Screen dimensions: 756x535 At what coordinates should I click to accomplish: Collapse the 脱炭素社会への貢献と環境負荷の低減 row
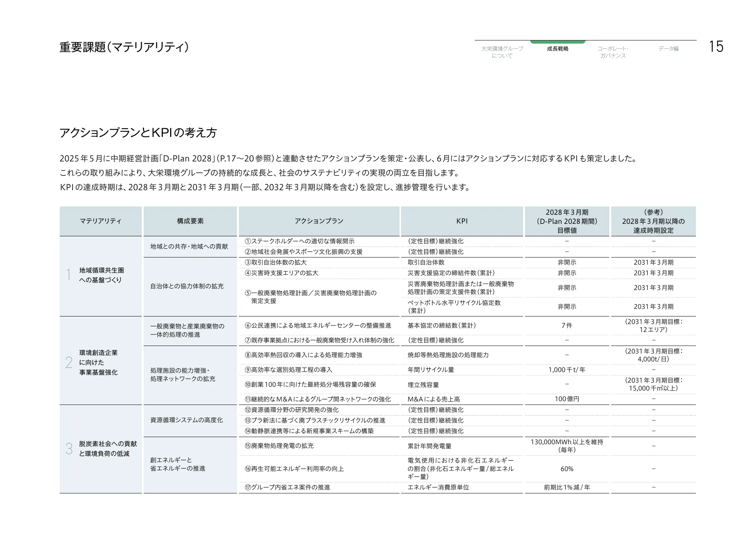107,448
